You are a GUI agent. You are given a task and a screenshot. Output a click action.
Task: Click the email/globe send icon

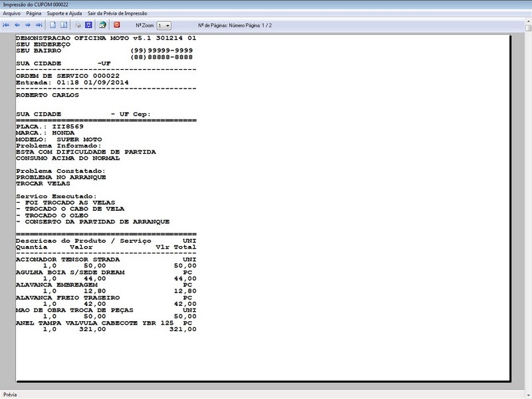(x=102, y=25)
